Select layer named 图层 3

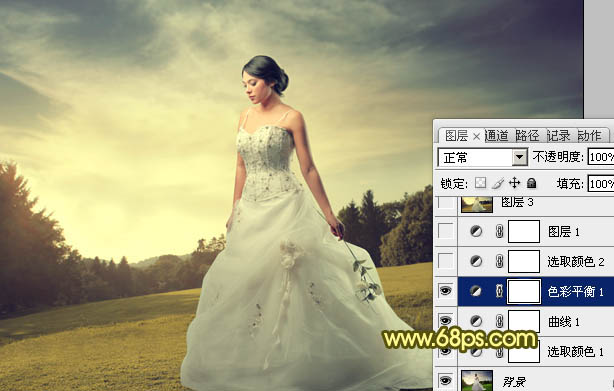(x=517, y=202)
